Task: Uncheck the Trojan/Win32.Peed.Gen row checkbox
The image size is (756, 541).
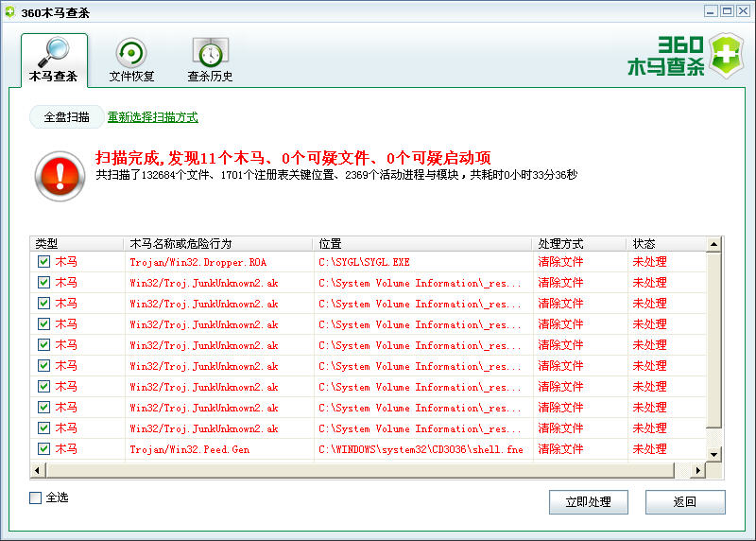Action: click(43, 449)
